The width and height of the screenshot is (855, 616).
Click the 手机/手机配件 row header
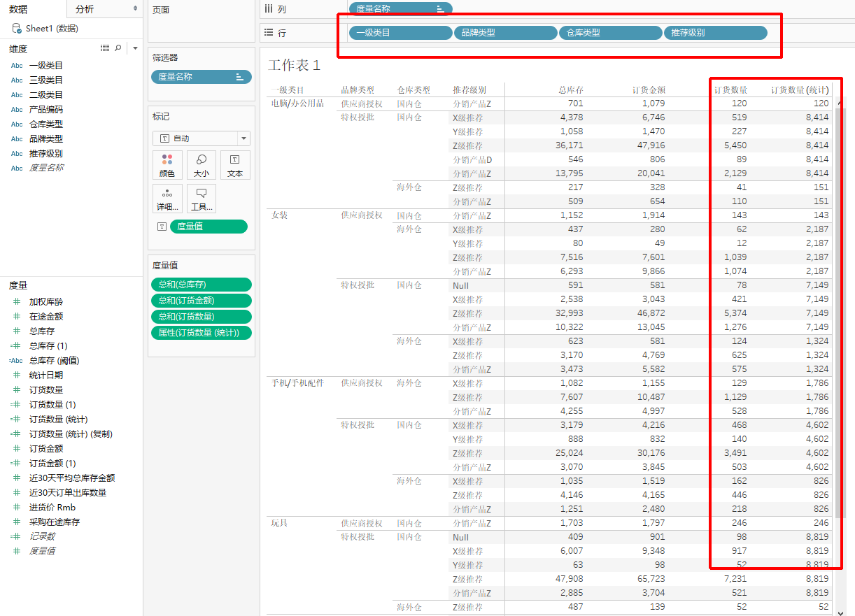click(297, 383)
